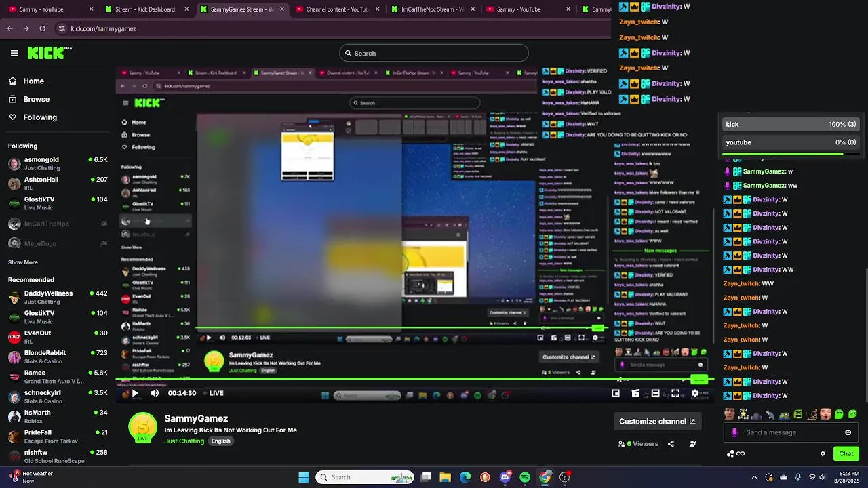Click the play button on the stream player
This screenshot has width=868, height=488.
[135, 393]
